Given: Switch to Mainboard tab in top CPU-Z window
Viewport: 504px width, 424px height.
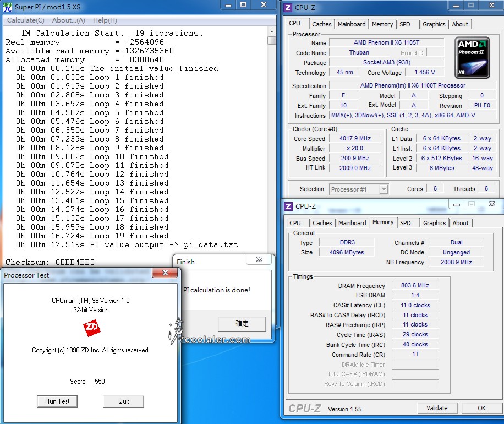Looking at the screenshot, I should point(352,24).
